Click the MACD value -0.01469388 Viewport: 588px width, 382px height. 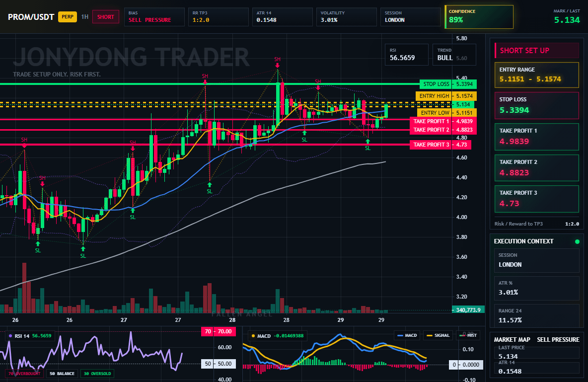coord(288,336)
